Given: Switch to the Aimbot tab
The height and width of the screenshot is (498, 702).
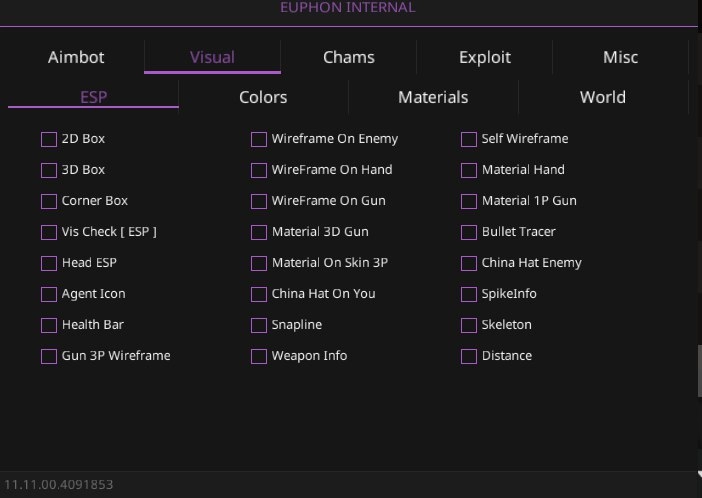Looking at the screenshot, I should coord(76,57).
